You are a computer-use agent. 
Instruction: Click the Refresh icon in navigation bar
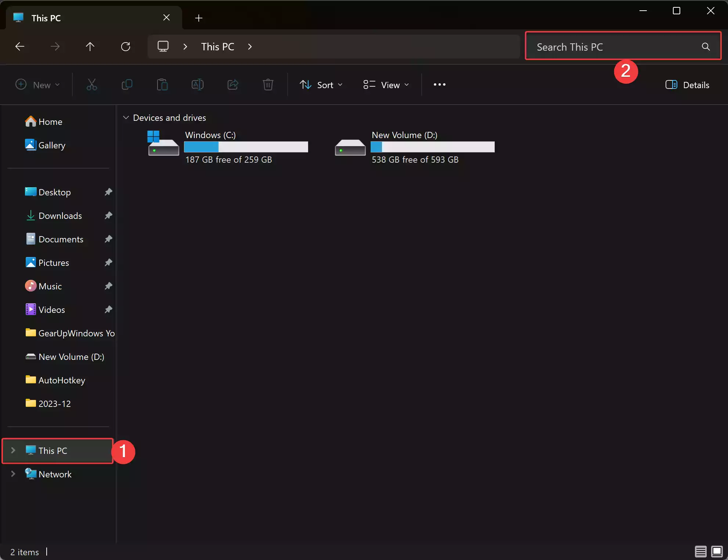pos(126,47)
